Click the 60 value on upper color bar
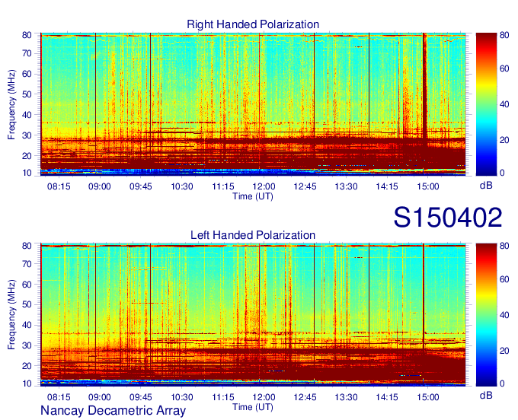The image size is (518, 420). tap(504, 68)
